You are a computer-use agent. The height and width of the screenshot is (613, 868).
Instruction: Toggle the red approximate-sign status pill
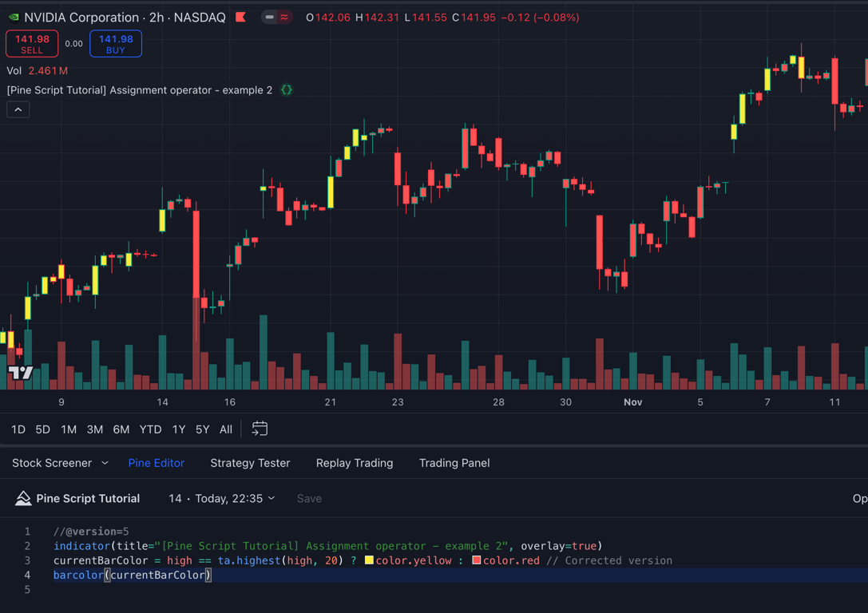[284, 17]
